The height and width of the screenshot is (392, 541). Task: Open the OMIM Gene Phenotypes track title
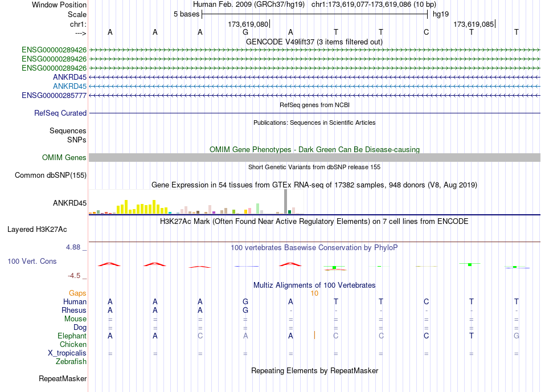point(314,149)
